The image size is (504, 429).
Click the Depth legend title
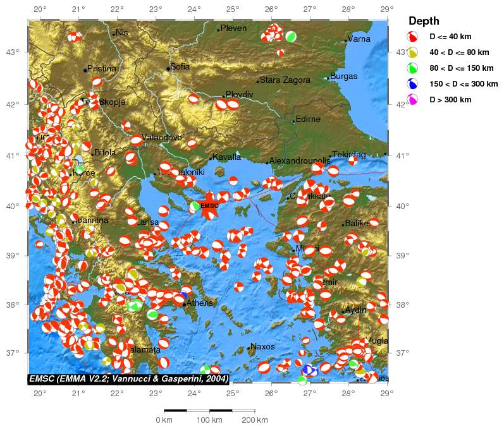pyautogui.click(x=424, y=21)
